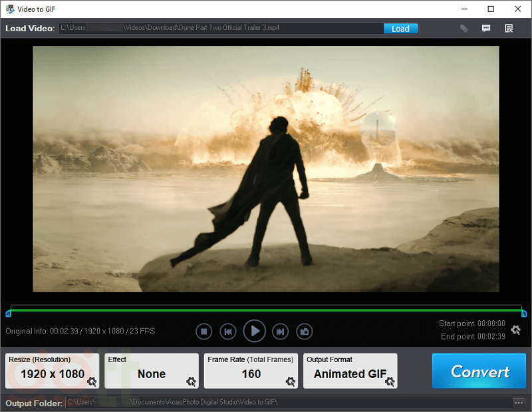Click the notes list icon at top right
This screenshot has height=412, width=532.
pyautogui.click(x=509, y=29)
